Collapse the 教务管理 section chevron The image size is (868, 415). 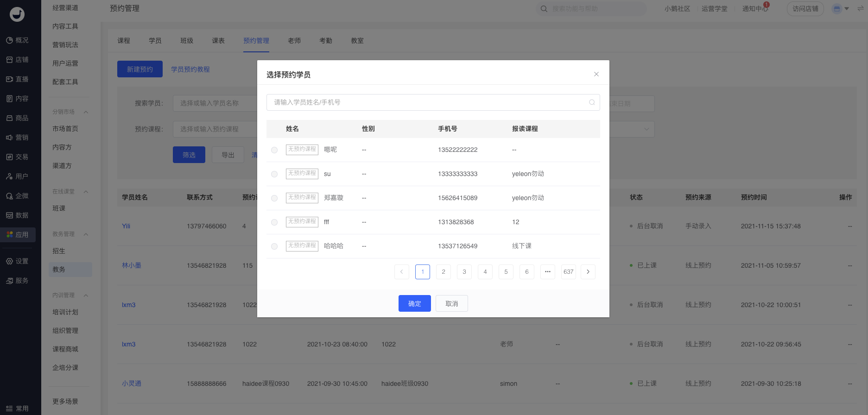(86, 234)
